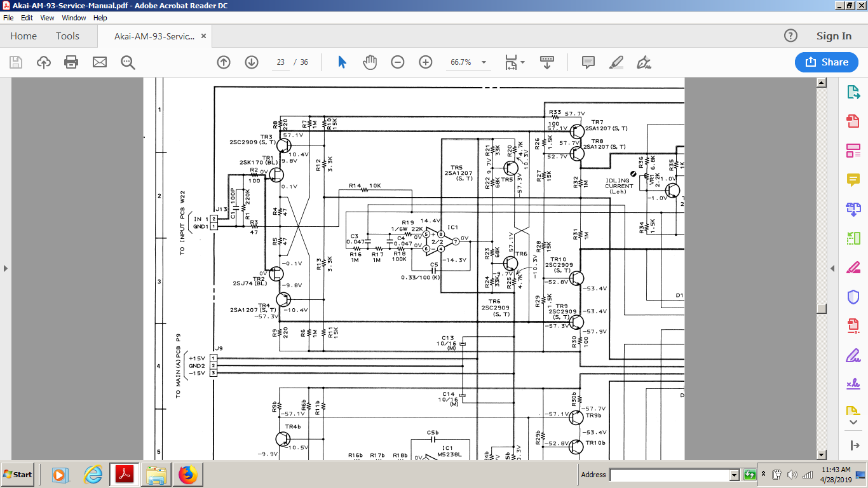Screen dimensions: 868x488
Task: Click the volume speaker tray icon
Action: click(792, 475)
